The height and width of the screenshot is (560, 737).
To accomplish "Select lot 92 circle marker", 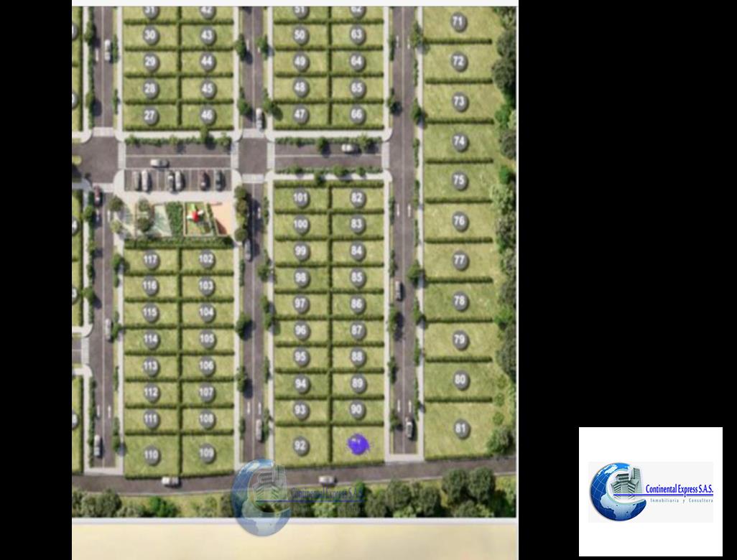I will 301,446.
